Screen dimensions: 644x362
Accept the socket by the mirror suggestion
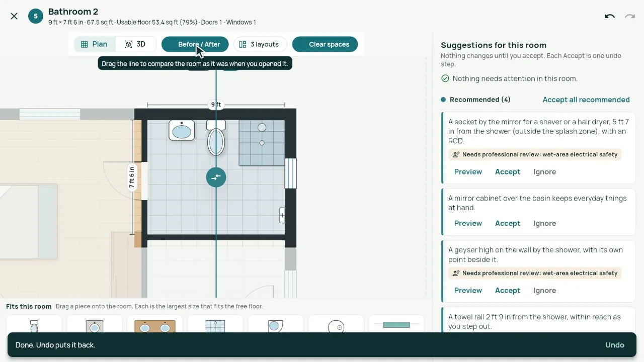[x=508, y=172]
